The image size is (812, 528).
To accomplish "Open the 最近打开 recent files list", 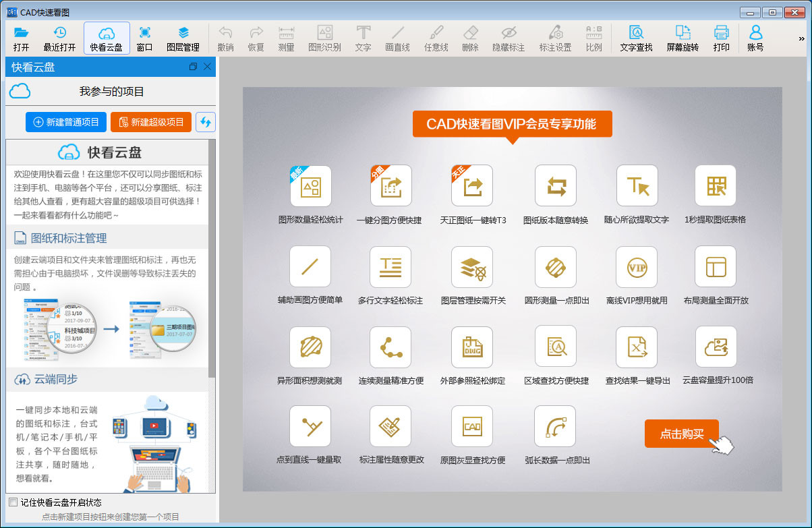I will coord(59,38).
